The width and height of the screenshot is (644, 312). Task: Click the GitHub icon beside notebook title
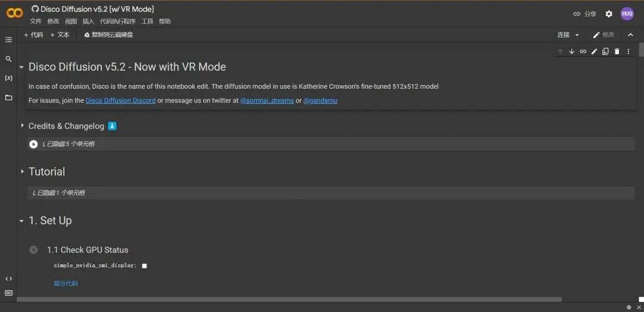[x=35, y=9]
